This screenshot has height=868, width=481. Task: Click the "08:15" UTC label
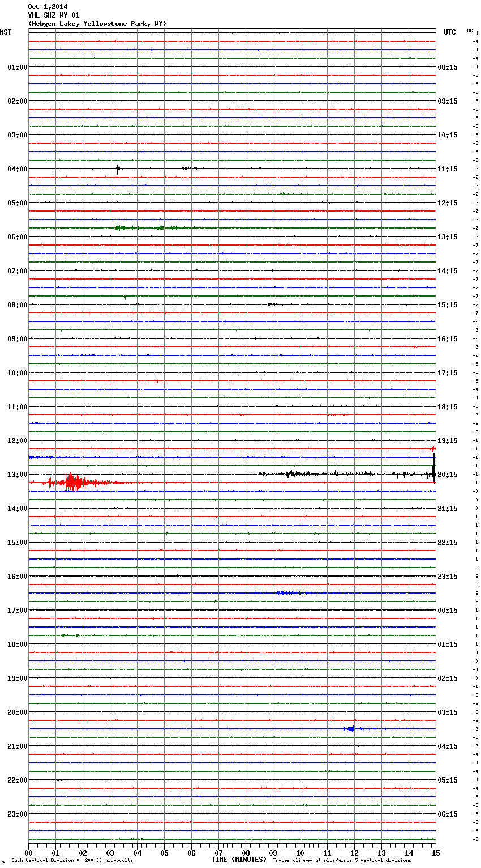tap(448, 67)
